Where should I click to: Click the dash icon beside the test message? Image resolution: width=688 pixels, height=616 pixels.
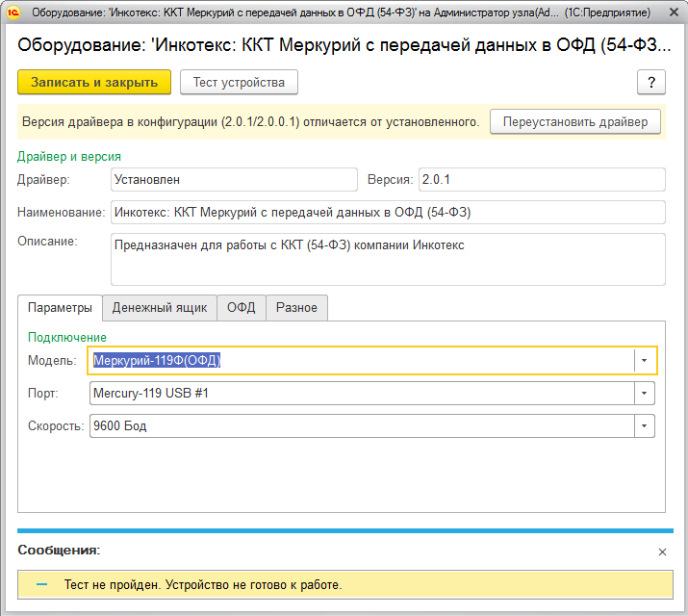42,584
